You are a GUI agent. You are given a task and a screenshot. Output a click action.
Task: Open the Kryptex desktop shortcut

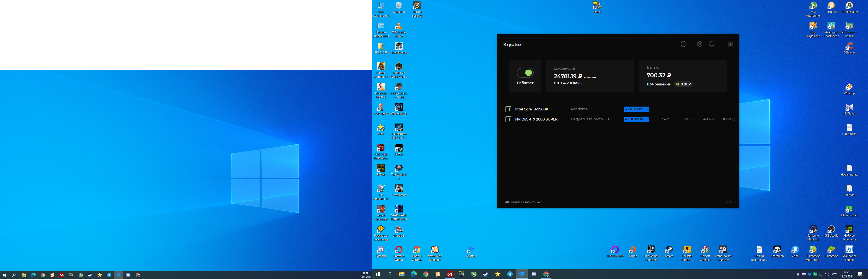click(471, 252)
